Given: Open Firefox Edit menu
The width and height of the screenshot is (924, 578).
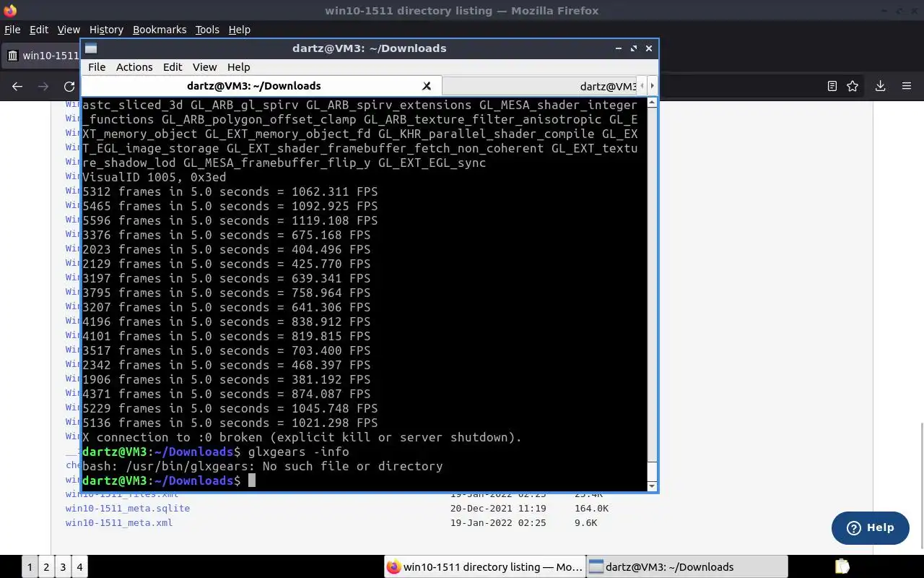Looking at the screenshot, I should point(39,30).
